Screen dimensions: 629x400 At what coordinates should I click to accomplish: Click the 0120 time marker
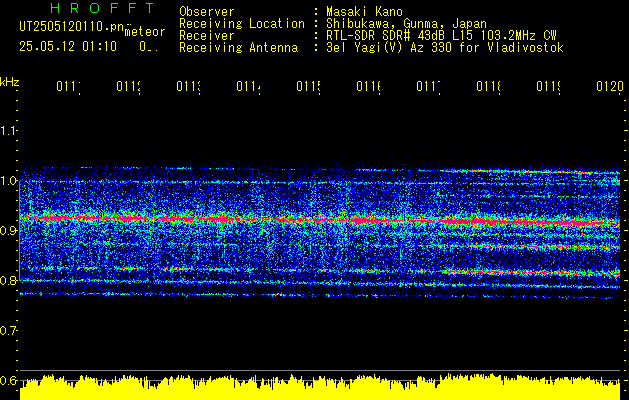coord(610,86)
